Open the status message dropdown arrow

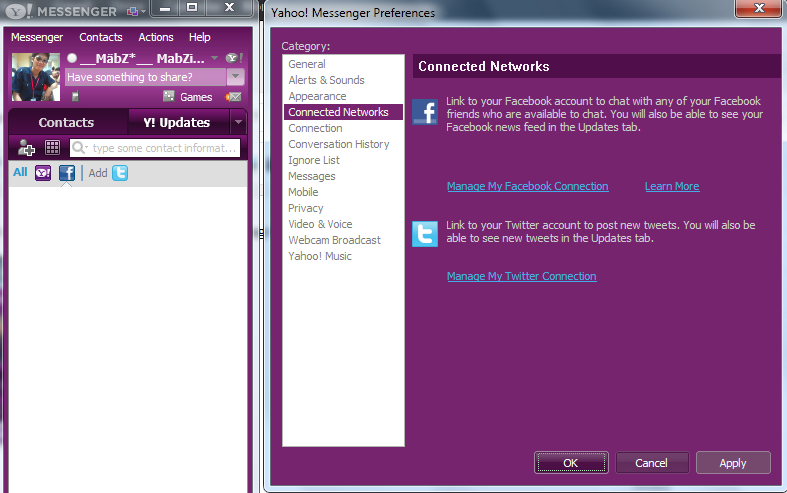tap(235, 77)
